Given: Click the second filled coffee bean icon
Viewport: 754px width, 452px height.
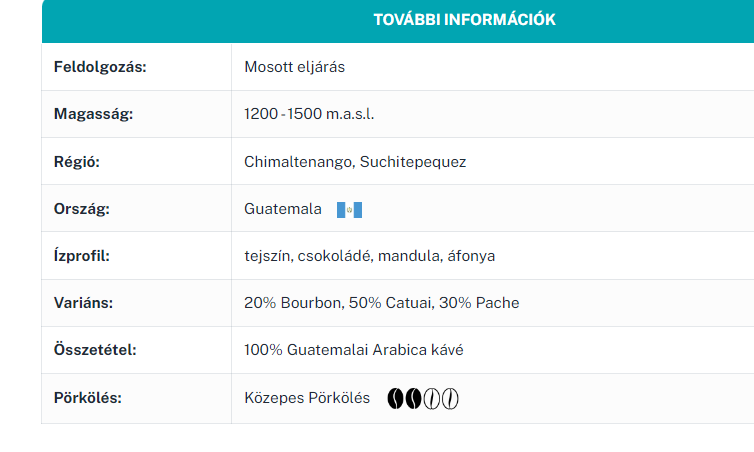Looking at the screenshot, I should coord(414,399).
